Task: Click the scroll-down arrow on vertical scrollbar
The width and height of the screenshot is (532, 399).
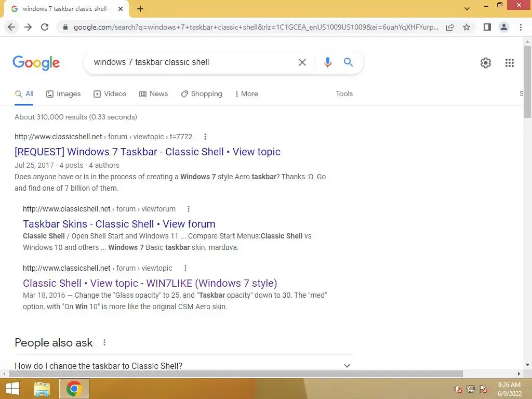Action: [x=527, y=365]
